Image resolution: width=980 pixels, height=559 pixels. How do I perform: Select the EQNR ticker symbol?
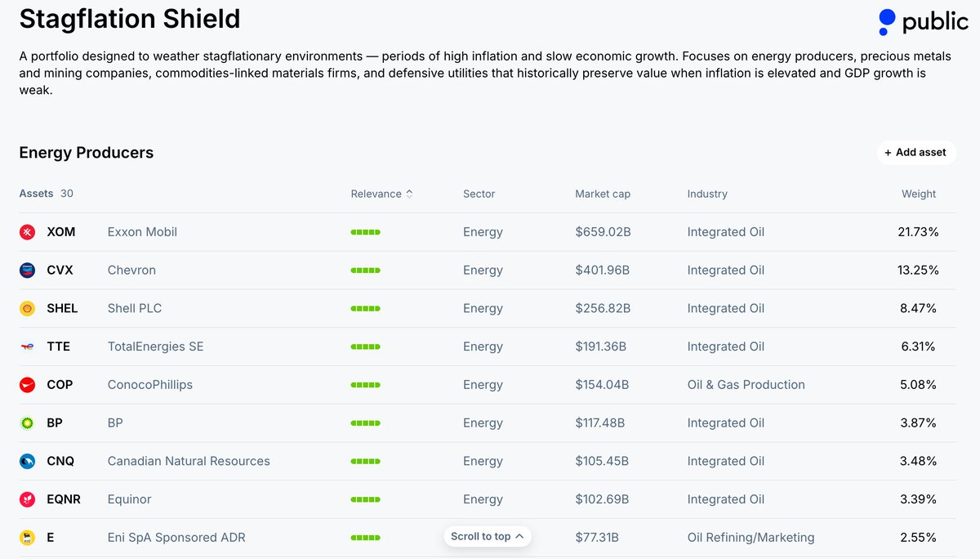point(64,499)
